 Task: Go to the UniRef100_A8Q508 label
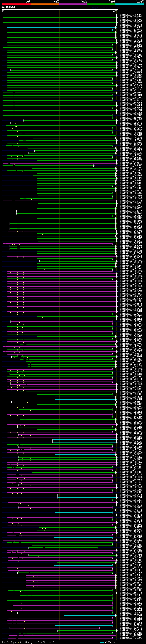[x=131, y=125]
